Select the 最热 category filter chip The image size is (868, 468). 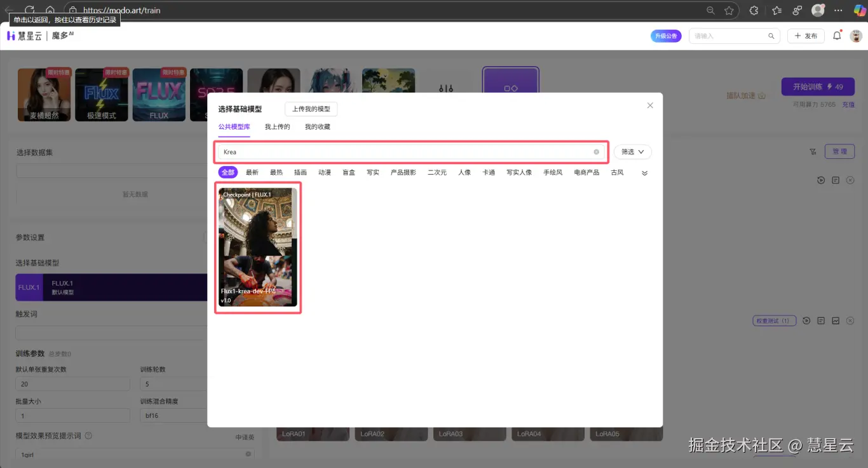click(x=276, y=172)
